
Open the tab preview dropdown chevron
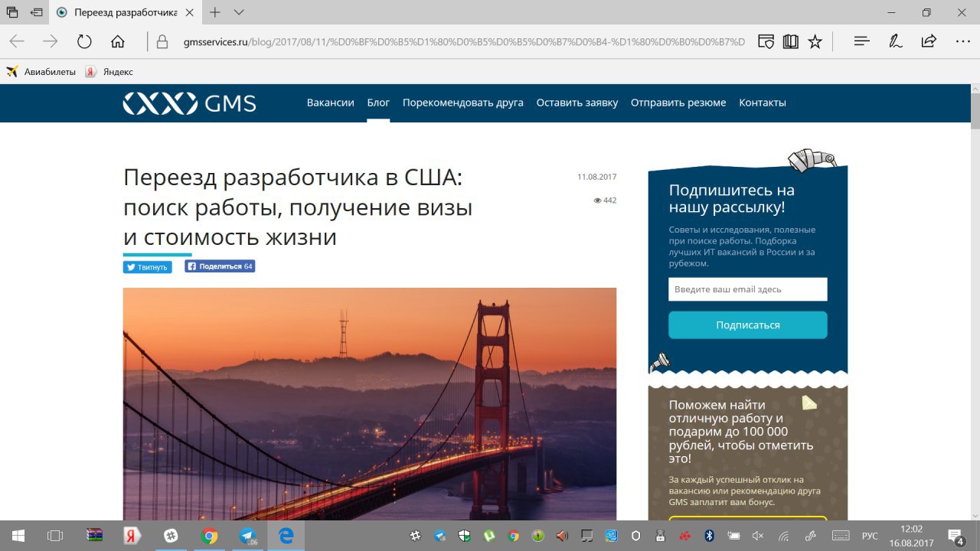point(239,12)
